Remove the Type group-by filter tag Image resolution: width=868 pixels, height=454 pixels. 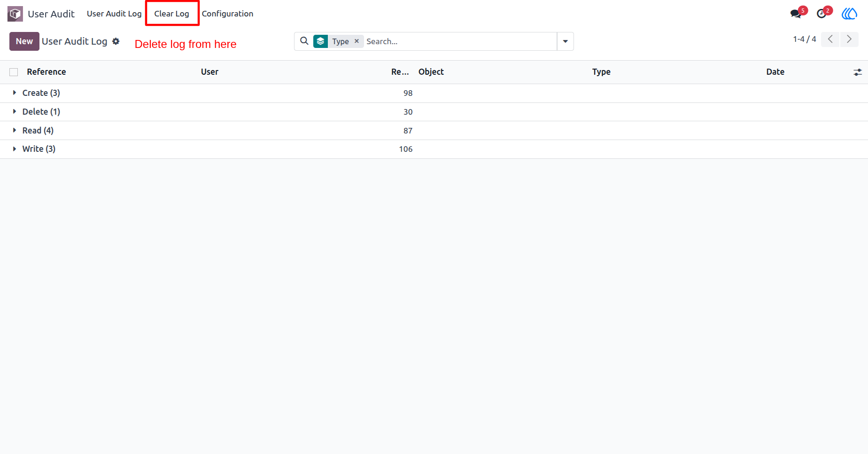coord(356,41)
